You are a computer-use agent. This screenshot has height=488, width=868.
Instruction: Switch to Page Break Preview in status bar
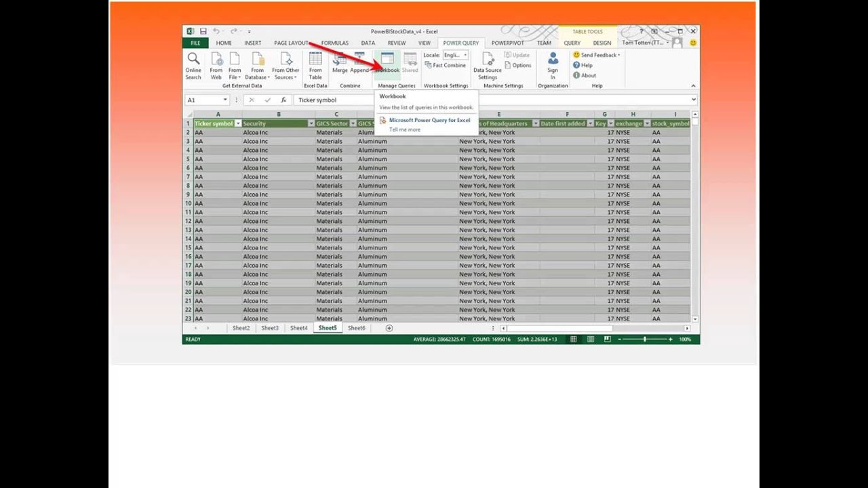click(608, 339)
